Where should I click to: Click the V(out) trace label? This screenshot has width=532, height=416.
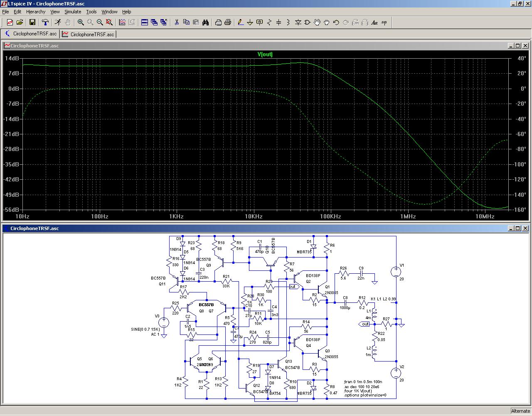265,54
